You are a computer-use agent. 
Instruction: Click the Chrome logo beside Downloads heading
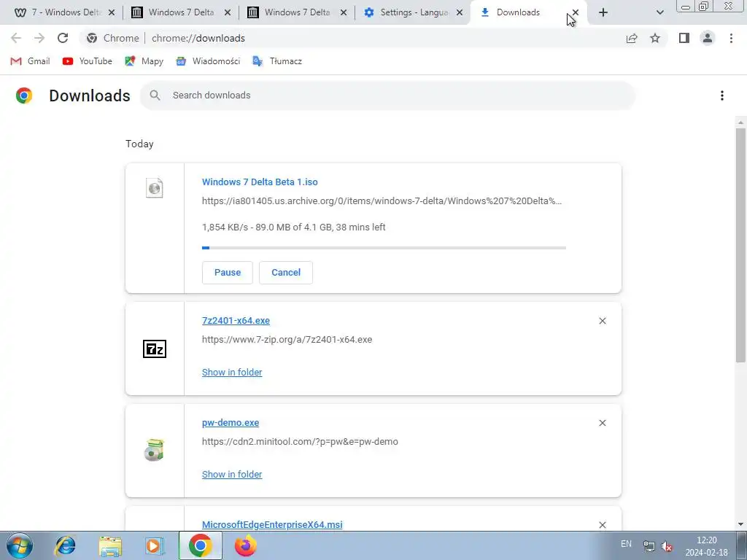pyautogui.click(x=24, y=96)
